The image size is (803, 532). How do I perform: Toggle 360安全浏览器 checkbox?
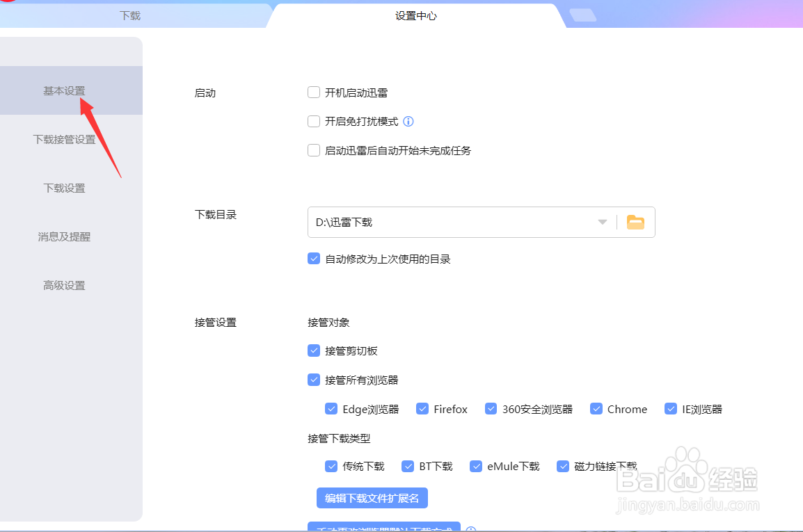click(x=491, y=409)
